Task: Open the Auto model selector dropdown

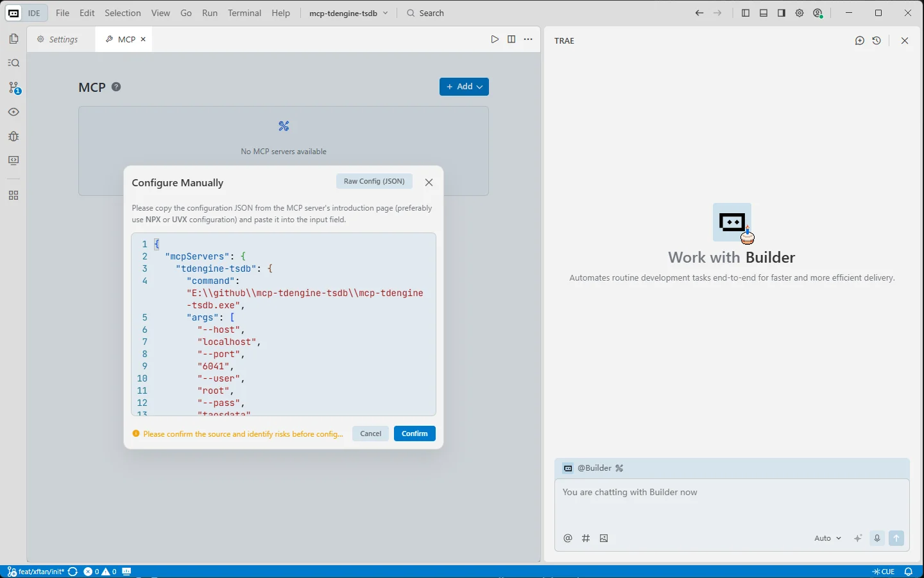Action: coord(828,538)
